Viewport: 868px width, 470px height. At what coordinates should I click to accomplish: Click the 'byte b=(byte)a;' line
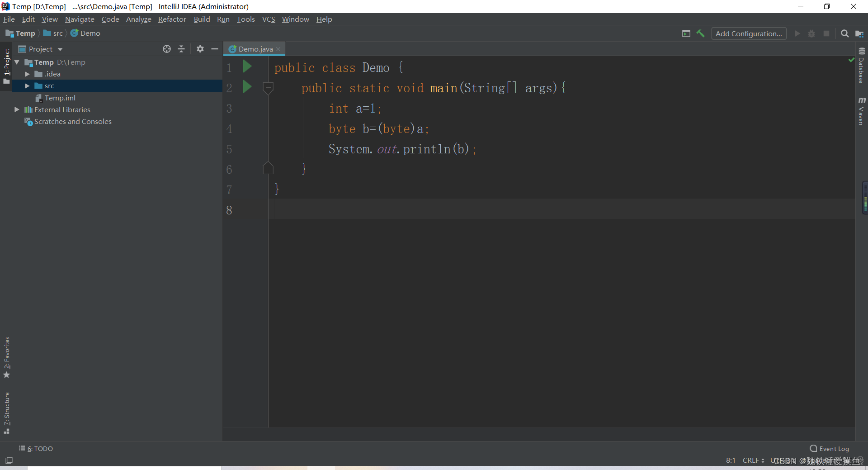point(378,129)
